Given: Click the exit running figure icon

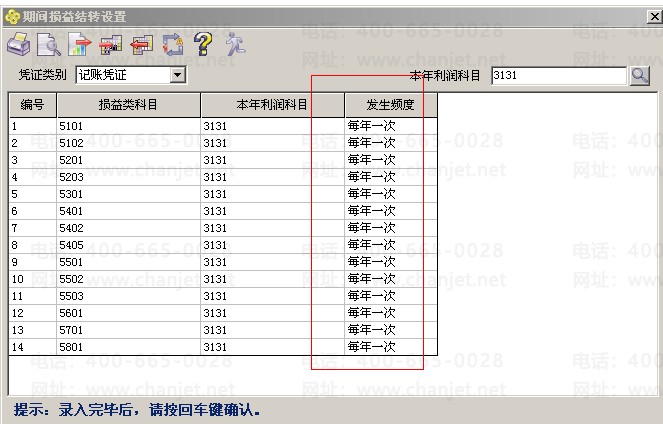Looking at the screenshot, I should [234, 44].
